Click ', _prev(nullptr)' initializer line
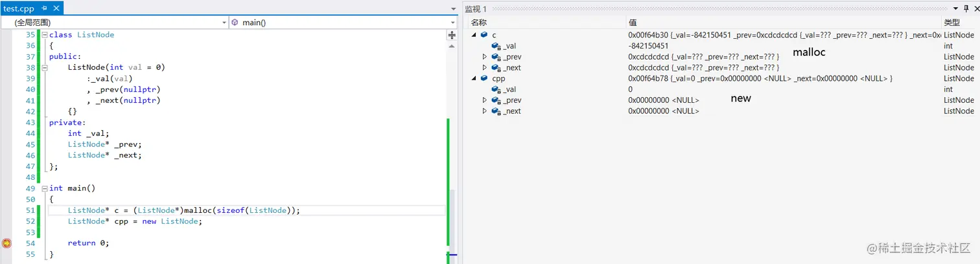980x264 pixels. pos(123,89)
